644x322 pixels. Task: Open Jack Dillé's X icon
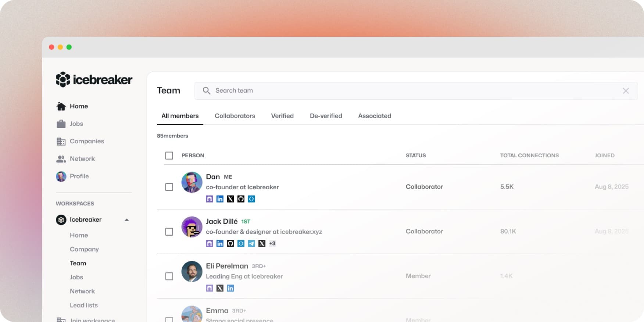coord(262,243)
